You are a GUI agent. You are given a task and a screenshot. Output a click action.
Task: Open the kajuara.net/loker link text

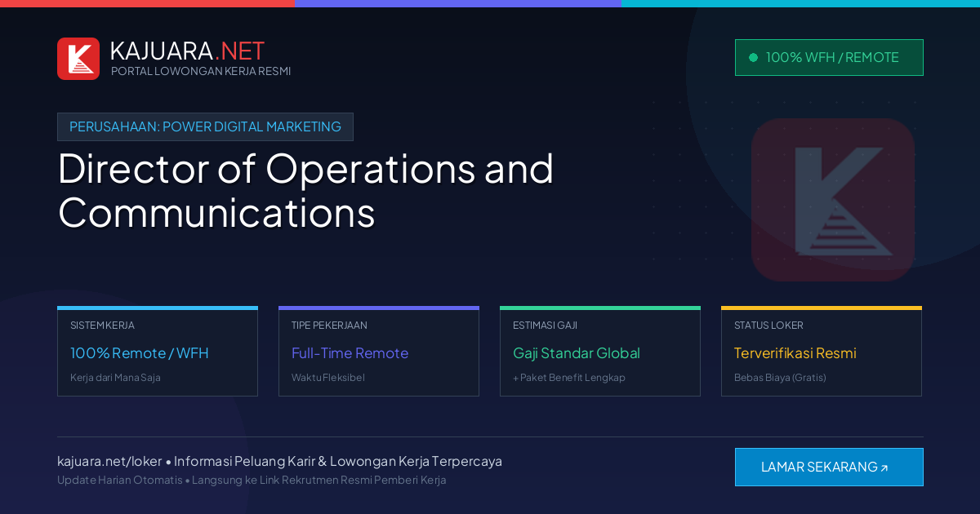tap(109, 461)
